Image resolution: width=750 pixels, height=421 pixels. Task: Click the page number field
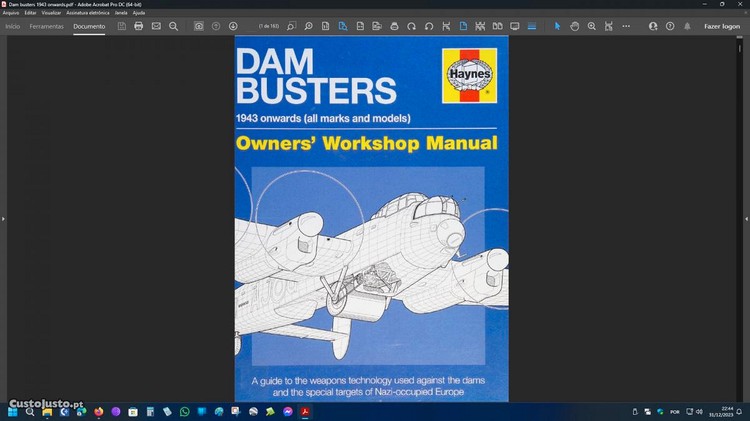(x=269, y=26)
